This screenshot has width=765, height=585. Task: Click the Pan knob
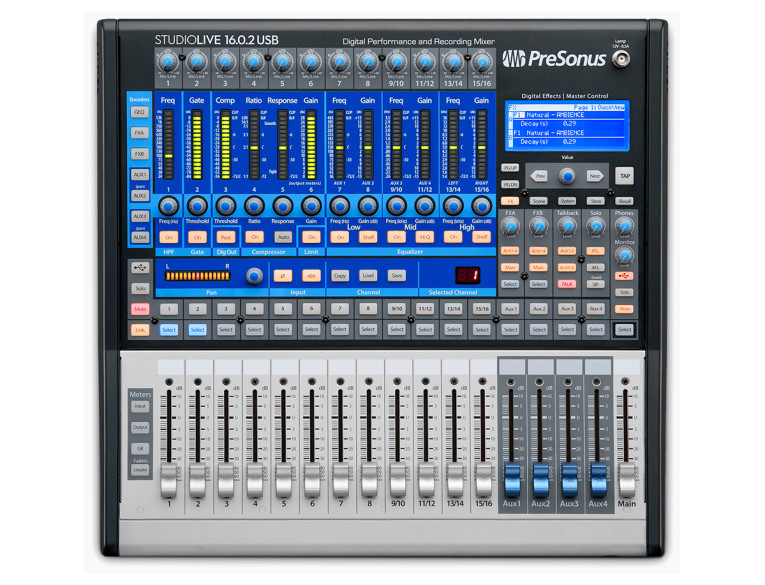tap(254, 276)
